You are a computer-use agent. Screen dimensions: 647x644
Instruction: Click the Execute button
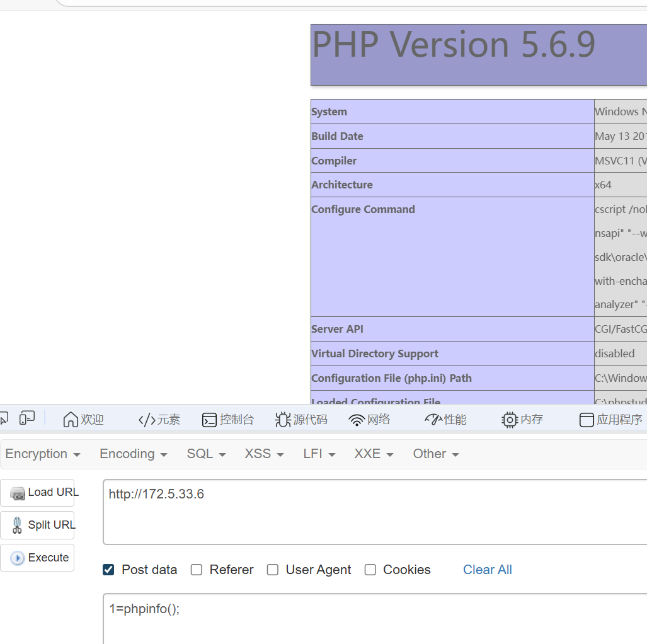coord(38,558)
